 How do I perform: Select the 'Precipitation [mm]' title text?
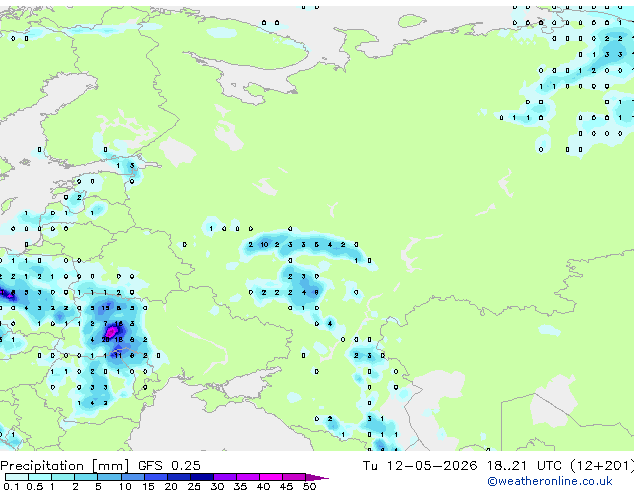(65, 466)
